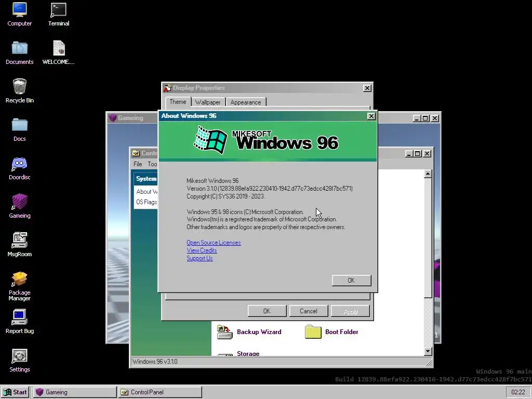Launch the Doordisc shortcut icon
532x399 pixels.
[x=19, y=168]
